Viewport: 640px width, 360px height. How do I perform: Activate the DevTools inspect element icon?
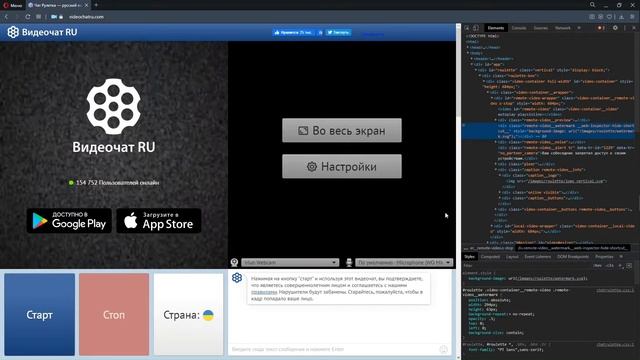coord(467,28)
